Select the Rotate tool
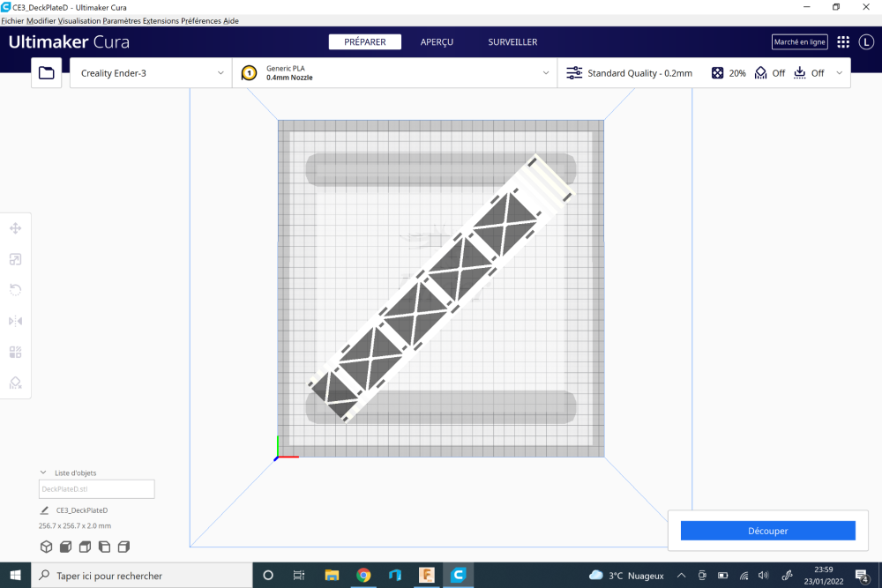Screen dimensions: 882x588 pos(15,290)
